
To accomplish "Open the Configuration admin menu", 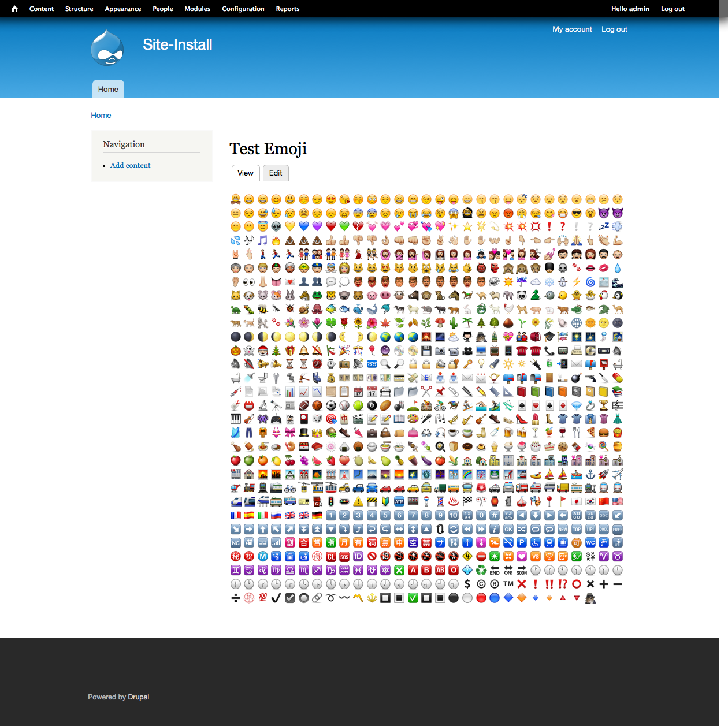I will coord(243,9).
